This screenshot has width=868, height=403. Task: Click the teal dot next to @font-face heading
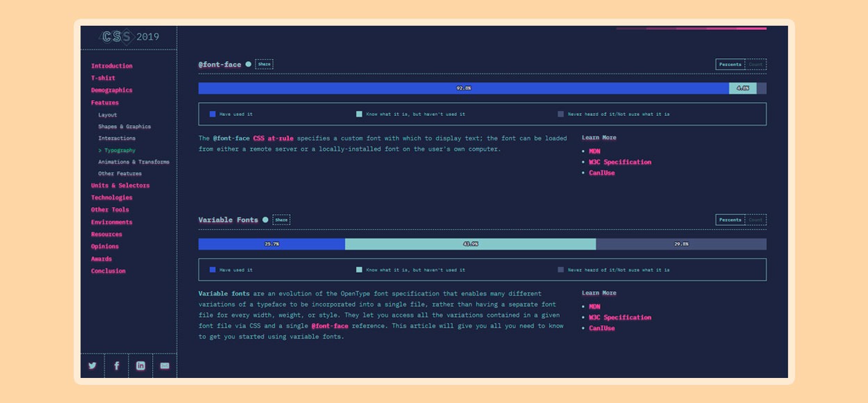(x=248, y=64)
